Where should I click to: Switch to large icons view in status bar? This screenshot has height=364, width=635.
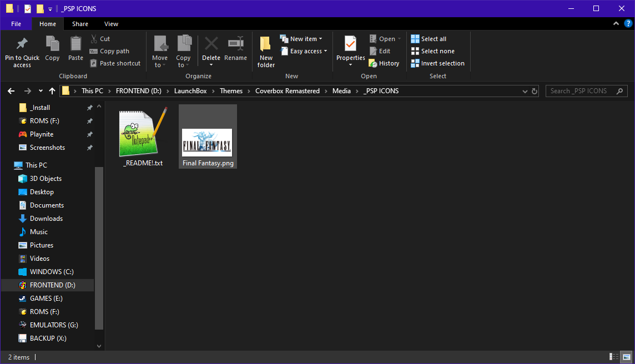click(x=627, y=357)
